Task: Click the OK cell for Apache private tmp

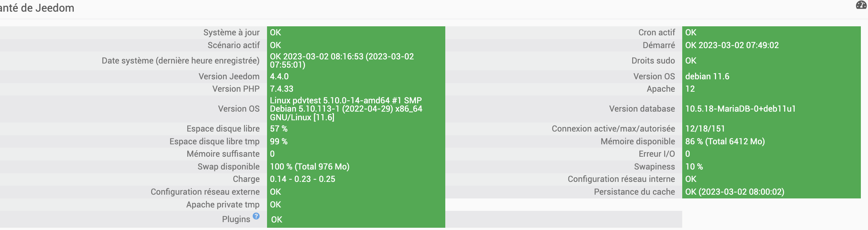Action: (276, 204)
